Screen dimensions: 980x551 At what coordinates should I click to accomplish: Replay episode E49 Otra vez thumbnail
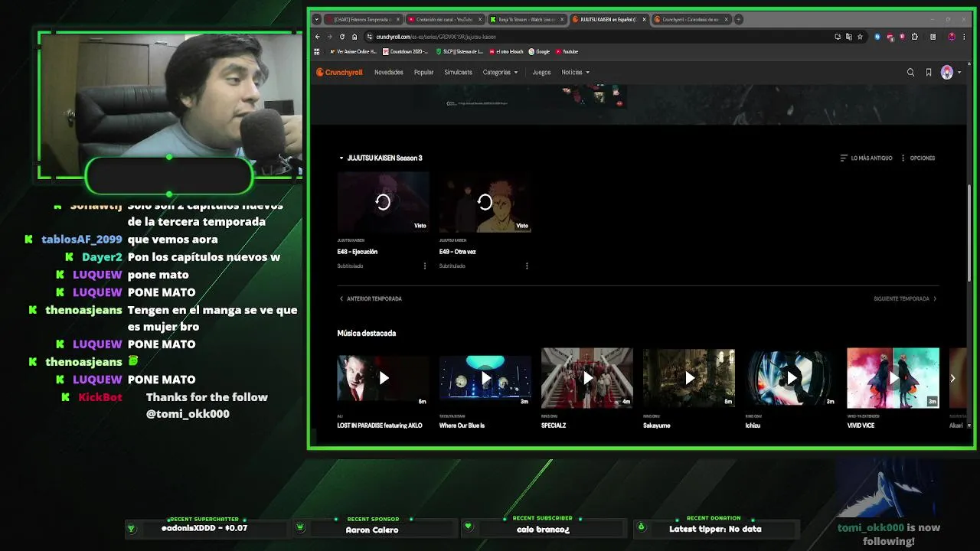[485, 202]
